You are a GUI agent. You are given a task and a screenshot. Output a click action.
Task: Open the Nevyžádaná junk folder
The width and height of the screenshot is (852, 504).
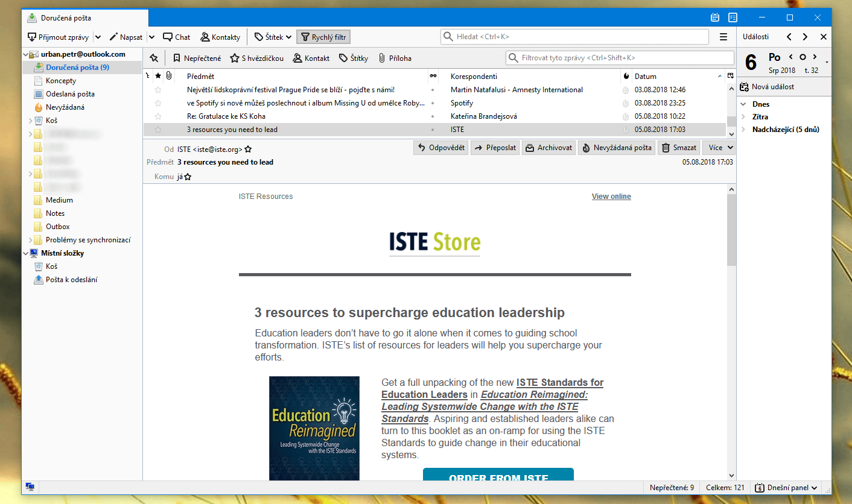pos(65,107)
